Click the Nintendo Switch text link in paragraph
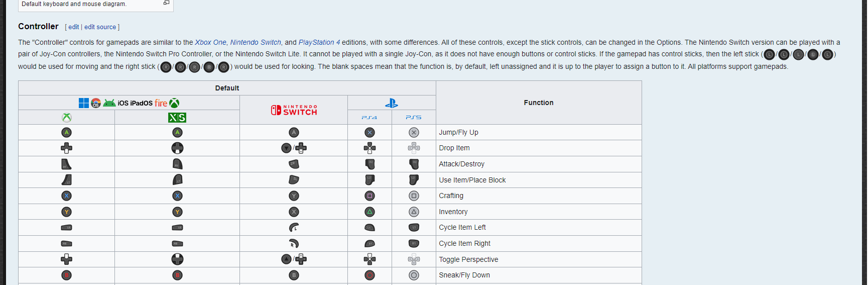 pyautogui.click(x=256, y=43)
